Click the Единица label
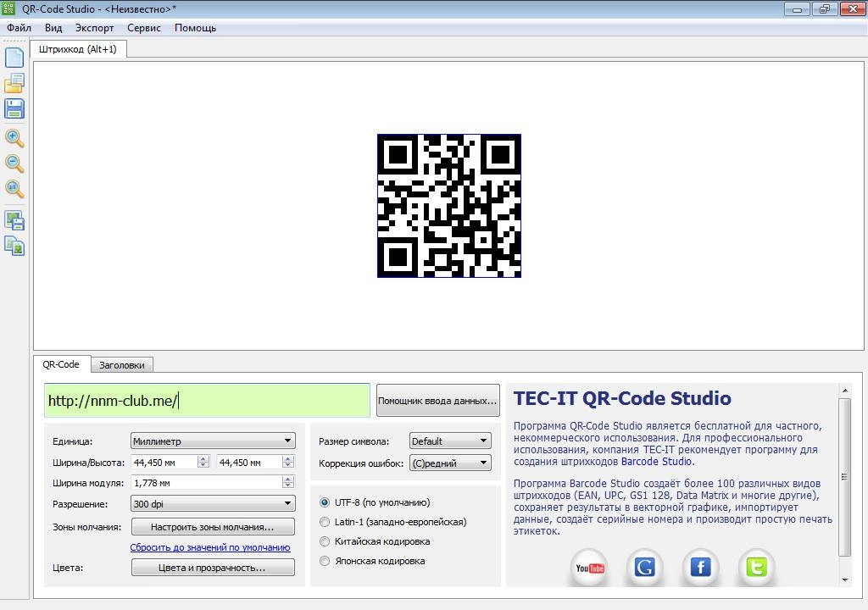This screenshot has width=868, height=610. point(73,441)
